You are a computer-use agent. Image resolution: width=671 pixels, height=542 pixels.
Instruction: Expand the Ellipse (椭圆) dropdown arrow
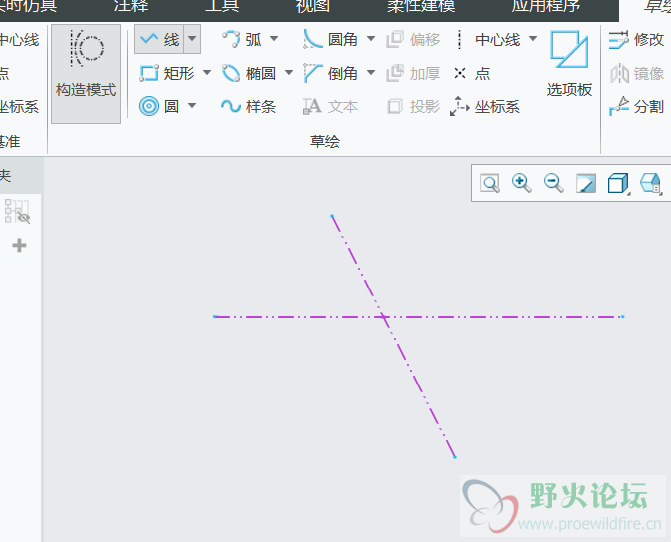pyautogui.click(x=289, y=73)
